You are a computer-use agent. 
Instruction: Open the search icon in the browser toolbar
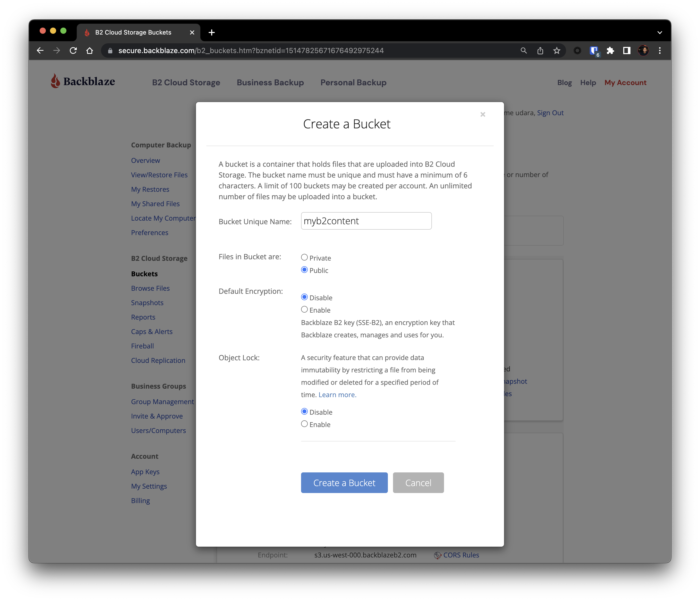(523, 50)
